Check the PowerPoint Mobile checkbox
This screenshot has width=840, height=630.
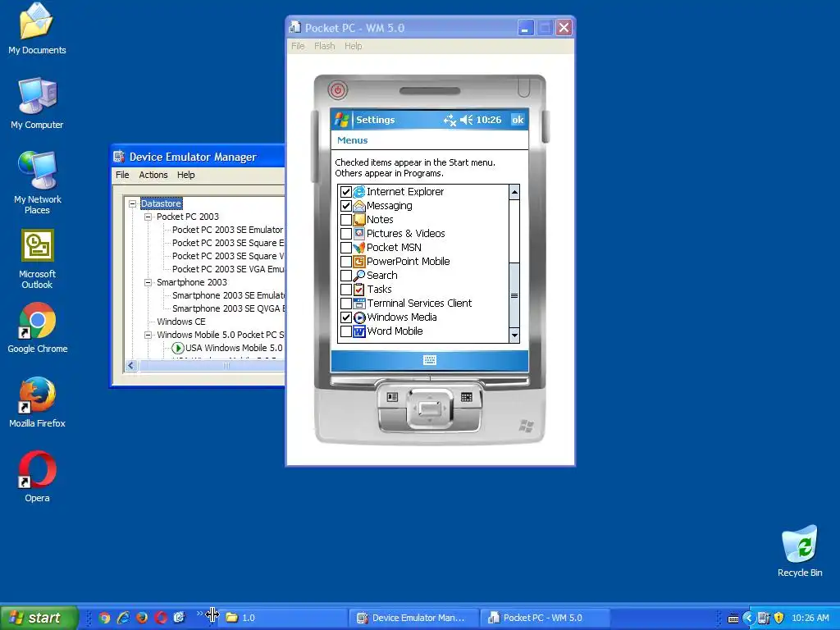pos(346,262)
